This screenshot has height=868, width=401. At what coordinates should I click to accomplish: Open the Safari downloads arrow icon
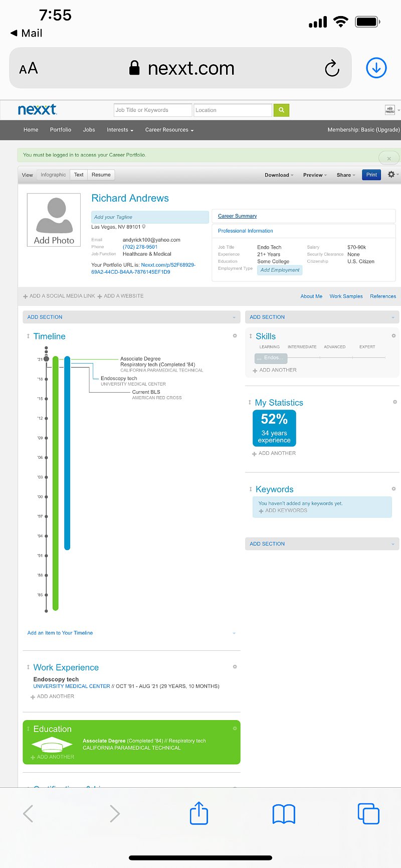pyautogui.click(x=376, y=68)
